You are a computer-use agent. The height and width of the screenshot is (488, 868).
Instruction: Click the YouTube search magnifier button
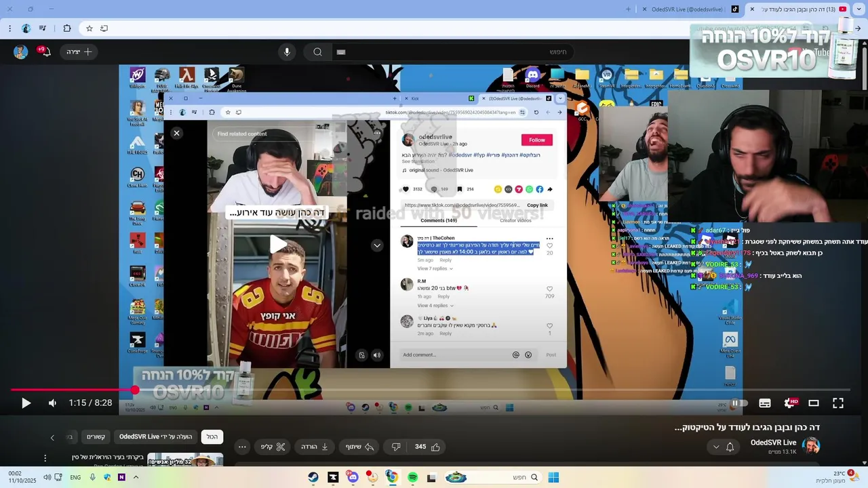tap(317, 52)
